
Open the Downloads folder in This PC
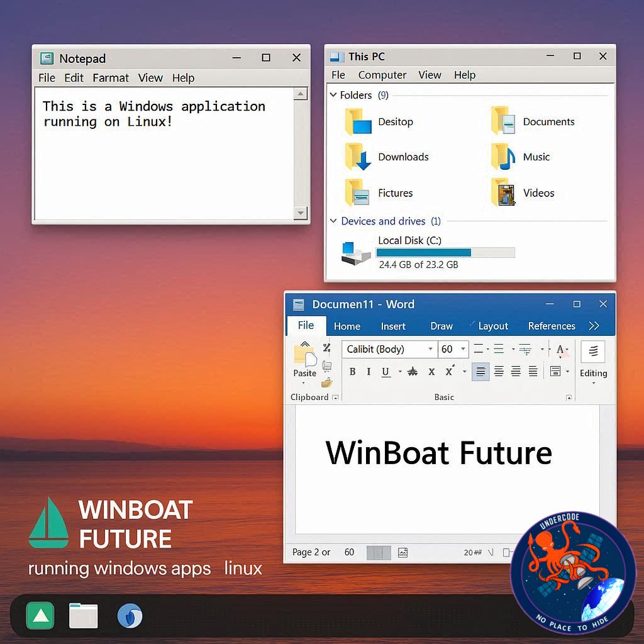358,157
